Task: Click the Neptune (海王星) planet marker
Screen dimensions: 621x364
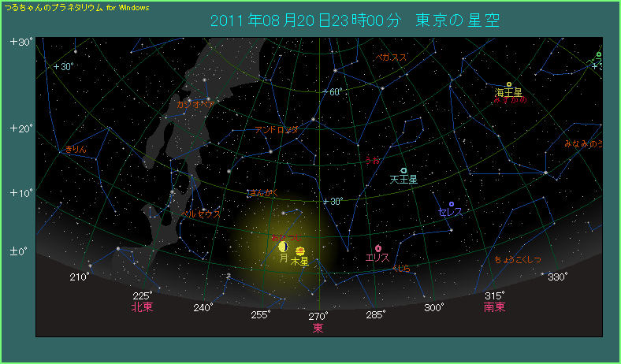Action: point(509,84)
